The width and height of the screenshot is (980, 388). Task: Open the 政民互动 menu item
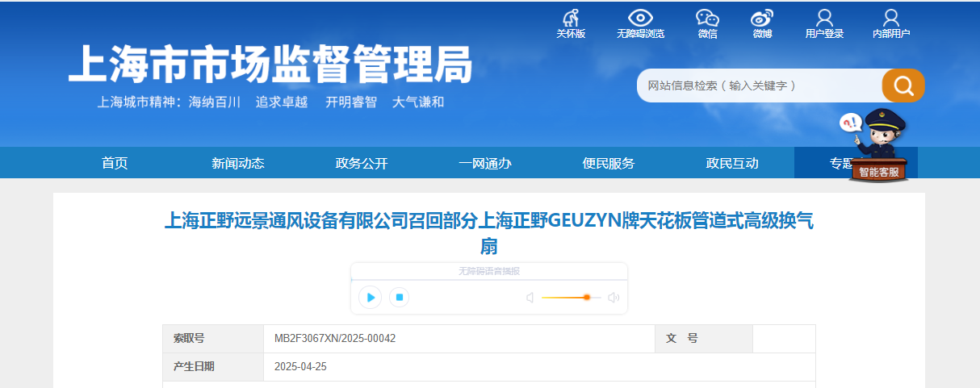[732, 163]
